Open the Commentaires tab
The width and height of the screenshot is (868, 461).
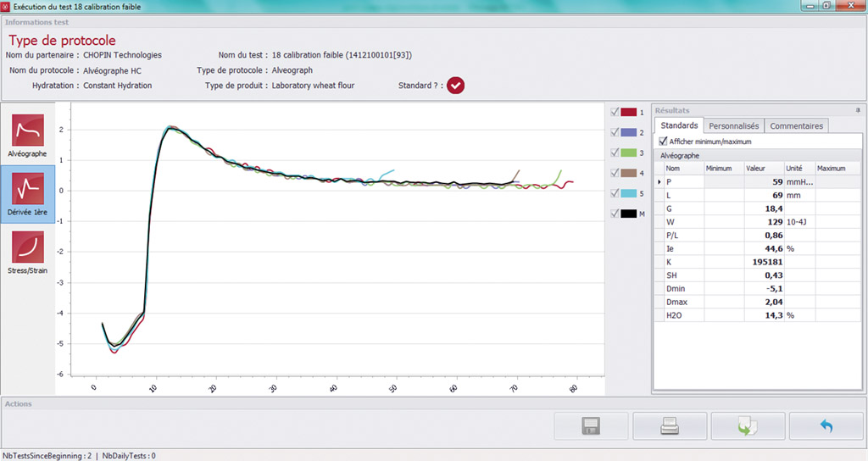(x=796, y=126)
